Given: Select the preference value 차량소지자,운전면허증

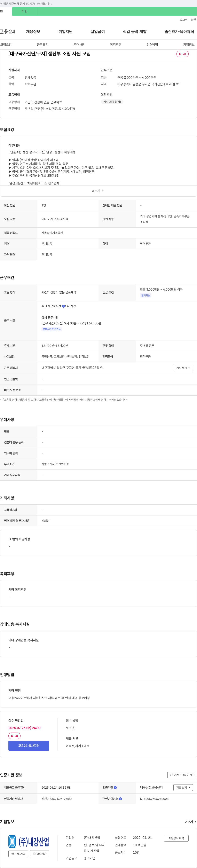Looking at the screenshot, I should point(55,464).
